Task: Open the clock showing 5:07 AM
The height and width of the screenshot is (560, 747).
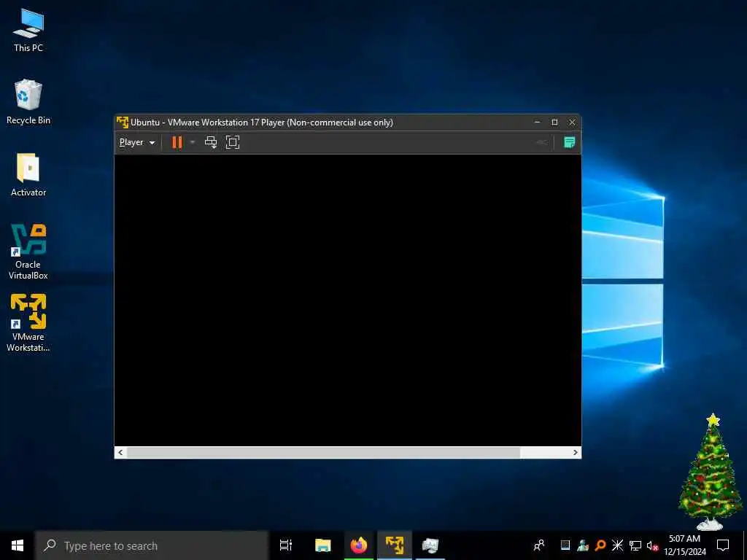Action: coord(685,545)
